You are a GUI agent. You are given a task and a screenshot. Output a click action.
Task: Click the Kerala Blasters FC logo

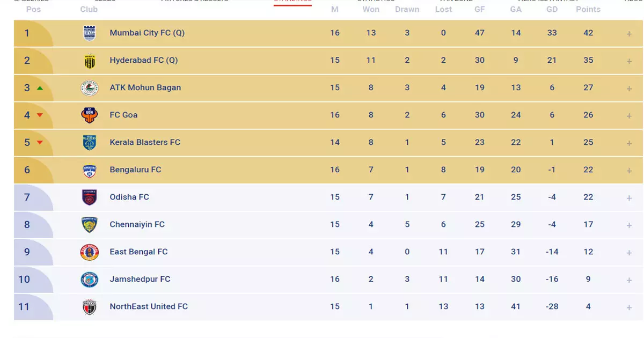click(90, 143)
